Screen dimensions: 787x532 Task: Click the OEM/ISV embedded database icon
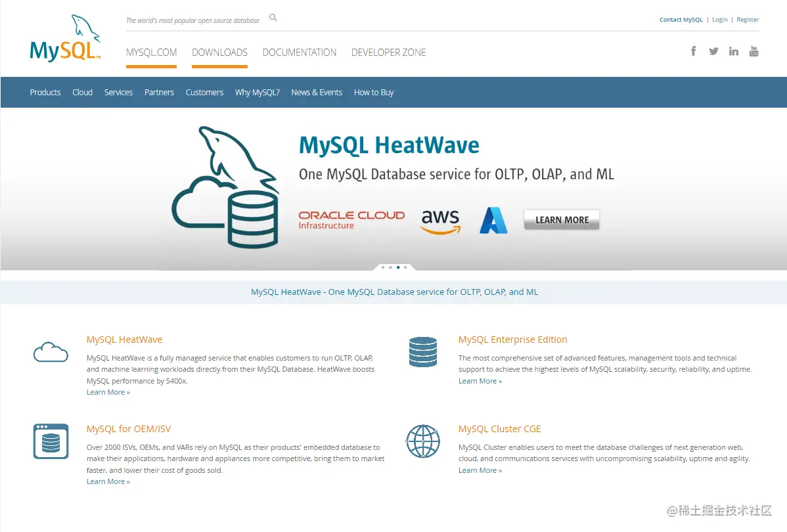coord(51,441)
